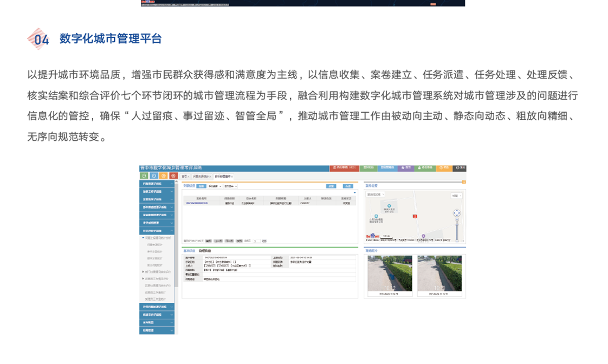608x364 pixels.
Task: Click the red circular icon in the toolbar
Action: pos(173,176)
